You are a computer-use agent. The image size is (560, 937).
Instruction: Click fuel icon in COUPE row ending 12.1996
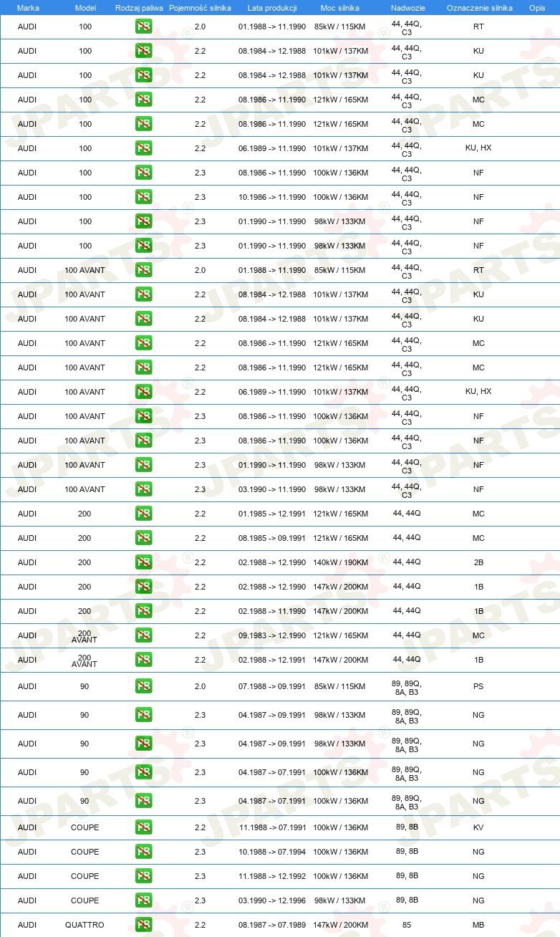pos(143,900)
